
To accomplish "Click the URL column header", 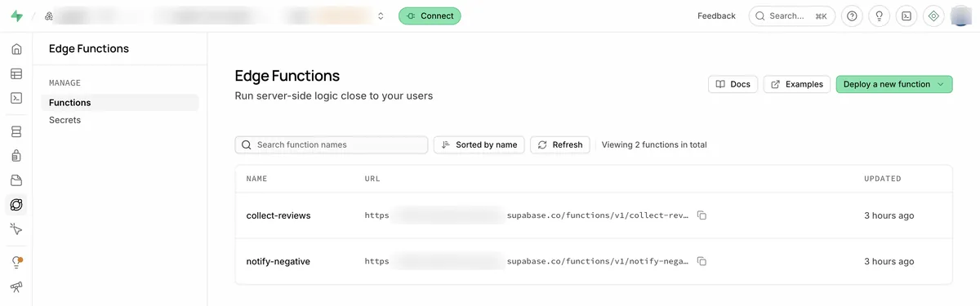I will tap(372, 179).
